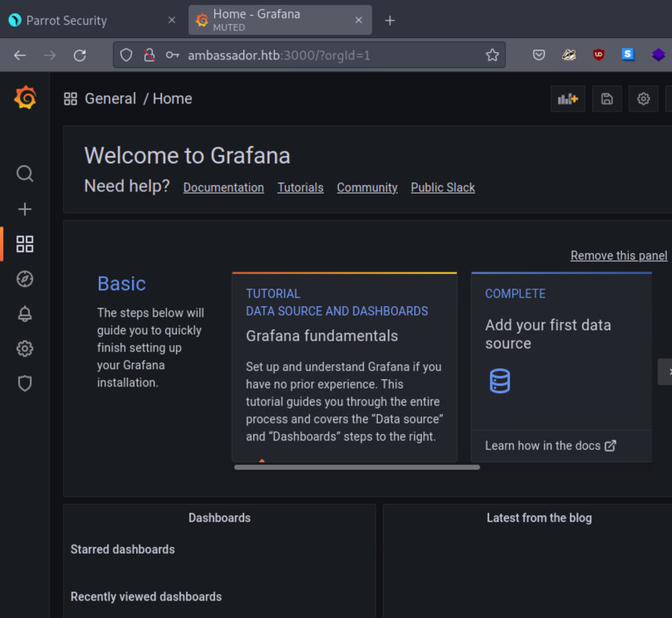Click the dashboards grid icon beside General

click(70, 99)
